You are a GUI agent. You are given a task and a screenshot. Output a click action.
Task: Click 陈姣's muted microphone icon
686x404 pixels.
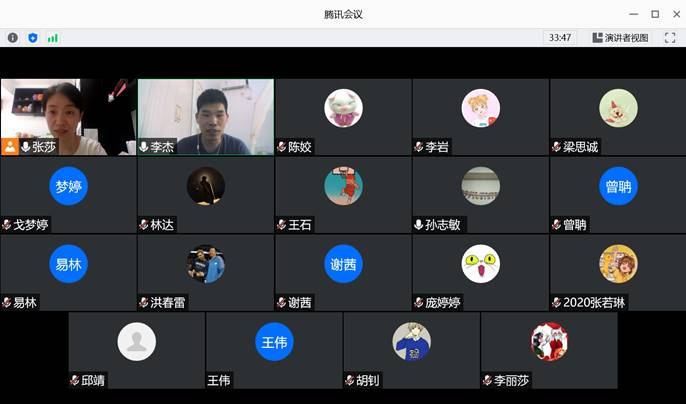coord(282,147)
